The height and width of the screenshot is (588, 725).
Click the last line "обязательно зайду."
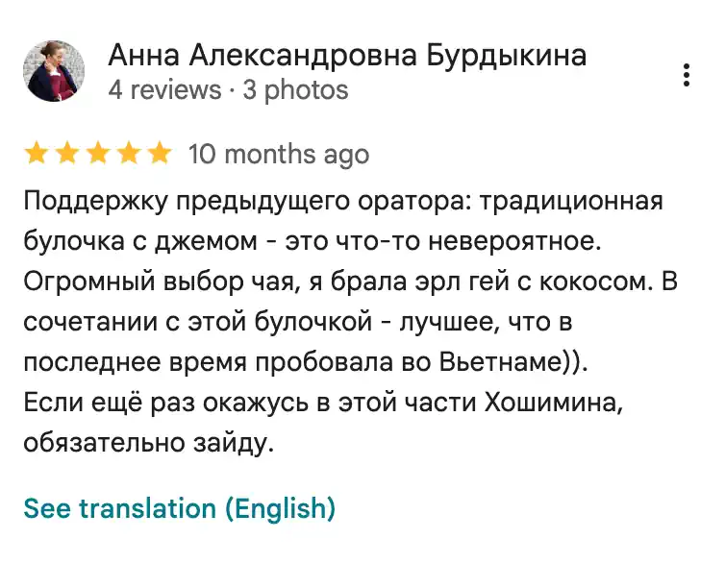pos(149,443)
